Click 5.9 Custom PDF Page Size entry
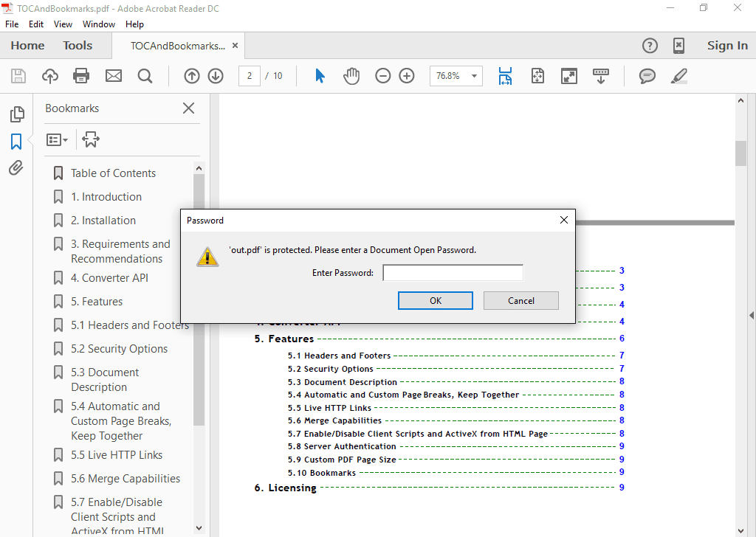Screen dimensions: 756x537 (x=342, y=460)
